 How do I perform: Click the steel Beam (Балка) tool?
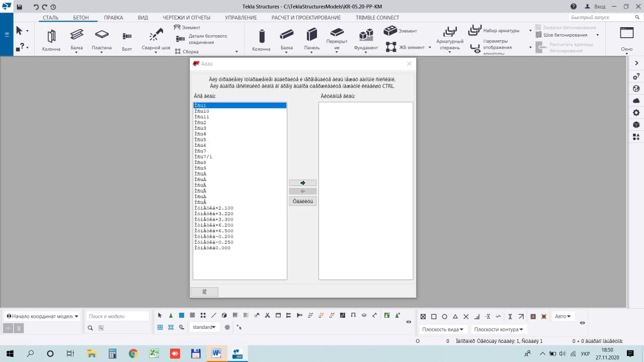[76, 39]
